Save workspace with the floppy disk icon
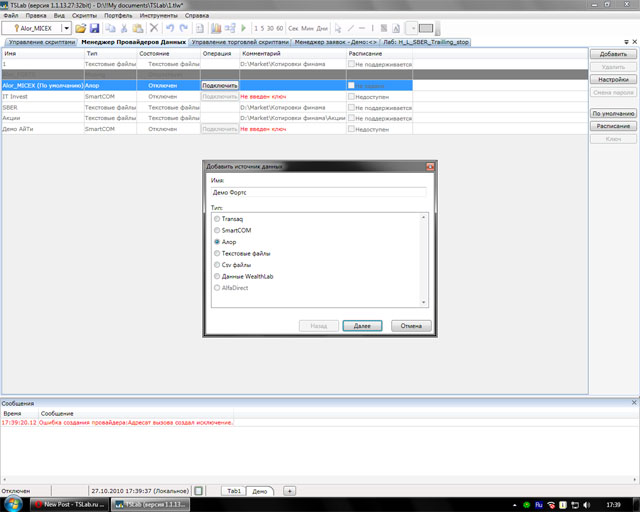Screen dimensions: 640x512 click(95, 28)
